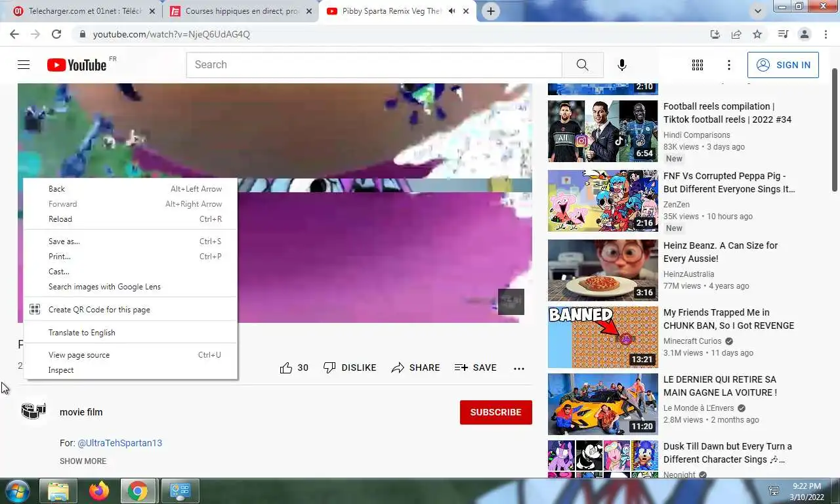Open the Football reels compilation thumbnail
This screenshot has width=840, height=504.
point(602,131)
